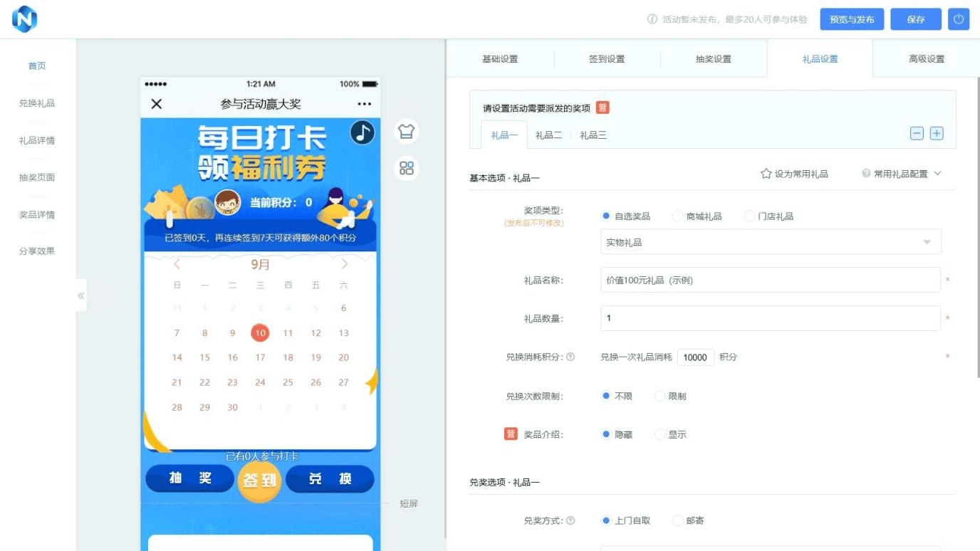Screen dimensions: 980x551
Task: Click the music note icon in preview
Action: point(363,132)
